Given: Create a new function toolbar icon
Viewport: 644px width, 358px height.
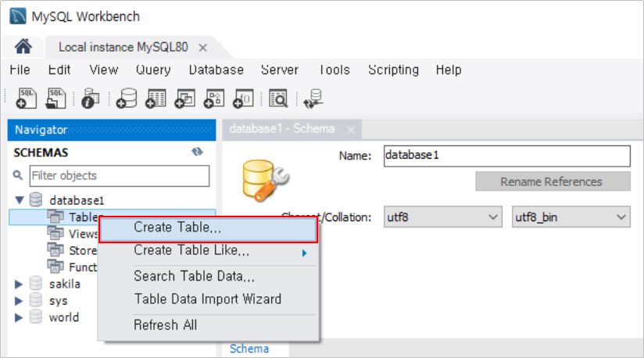Looking at the screenshot, I should click(x=243, y=98).
